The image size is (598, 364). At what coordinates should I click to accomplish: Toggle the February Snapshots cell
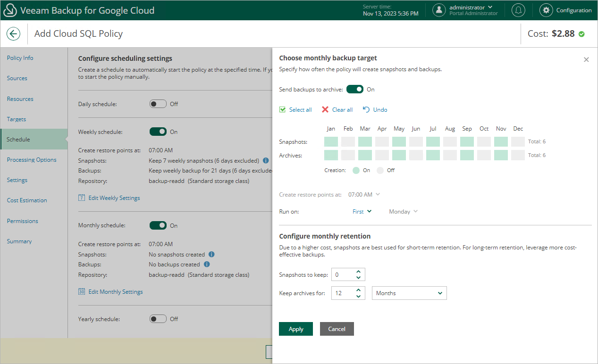click(x=348, y=141)
